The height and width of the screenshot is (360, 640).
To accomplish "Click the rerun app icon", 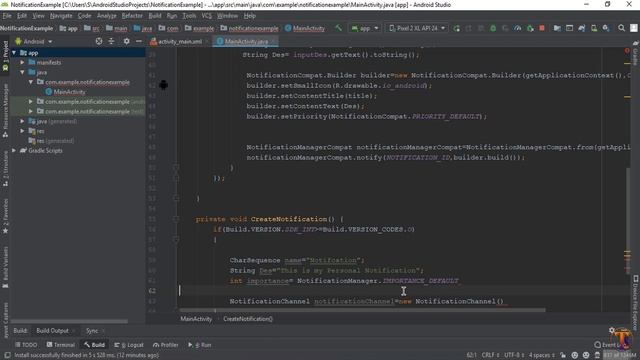I will (x=456, y=28).
